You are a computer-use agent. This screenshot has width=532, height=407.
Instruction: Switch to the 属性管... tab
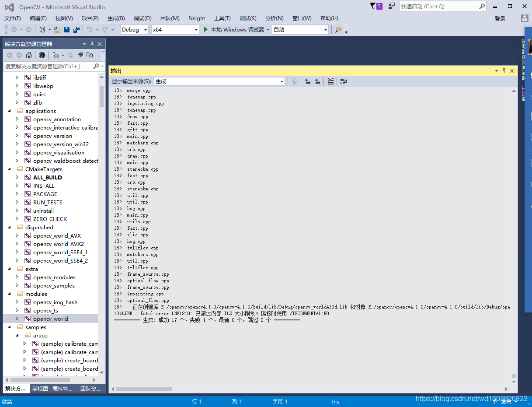(63, 389)
